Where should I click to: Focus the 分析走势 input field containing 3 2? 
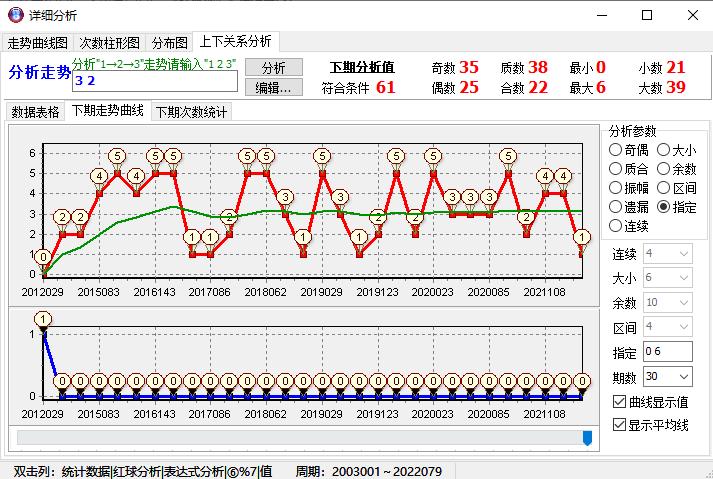155,81
